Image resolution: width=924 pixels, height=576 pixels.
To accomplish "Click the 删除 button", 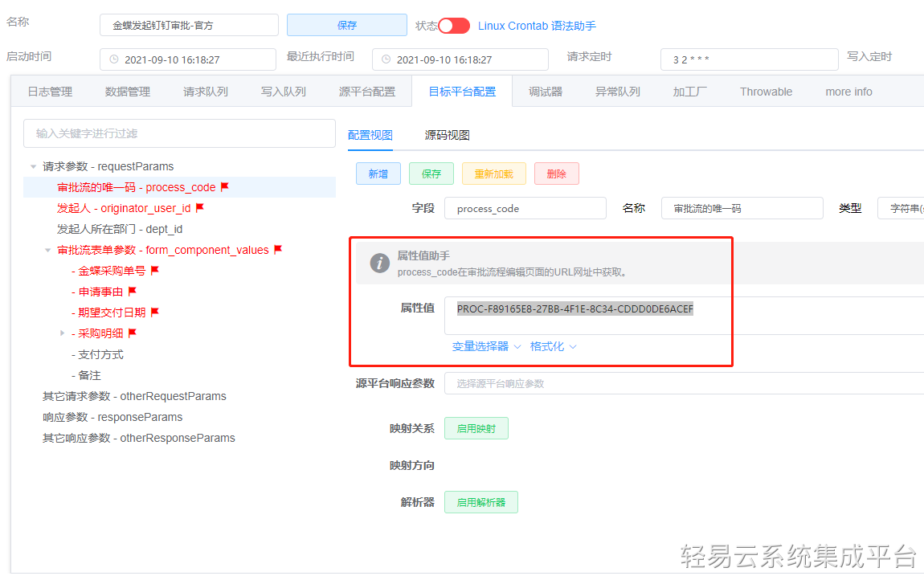I will 556,173.
